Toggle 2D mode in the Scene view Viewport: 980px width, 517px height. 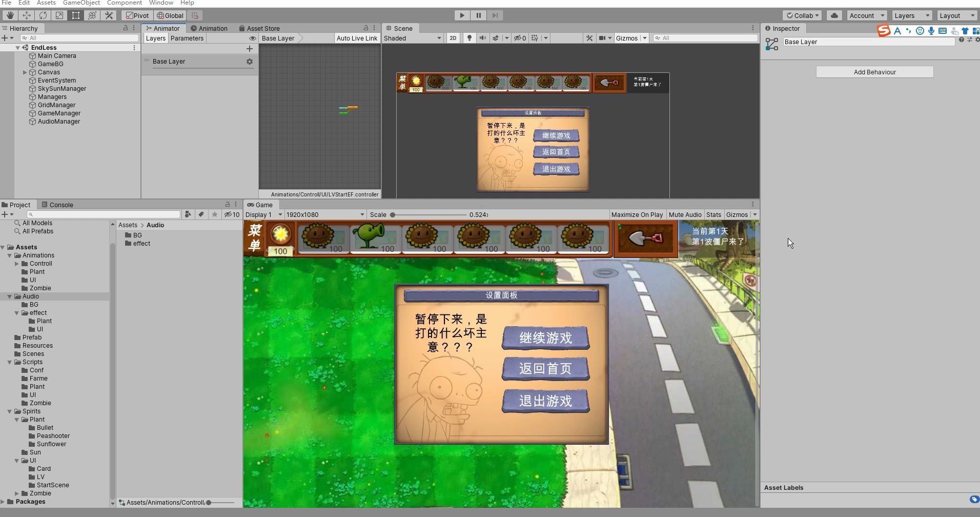coord(453,38)
